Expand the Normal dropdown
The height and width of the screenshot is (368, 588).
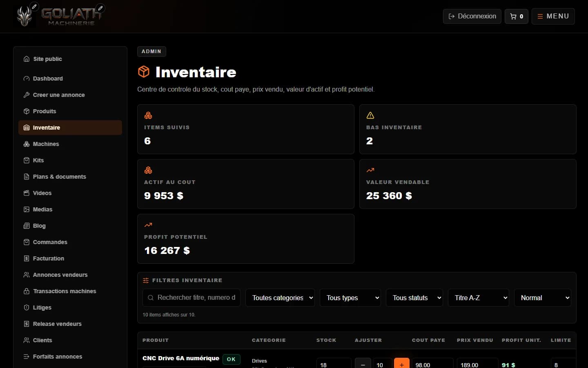(x=543, y=298)
